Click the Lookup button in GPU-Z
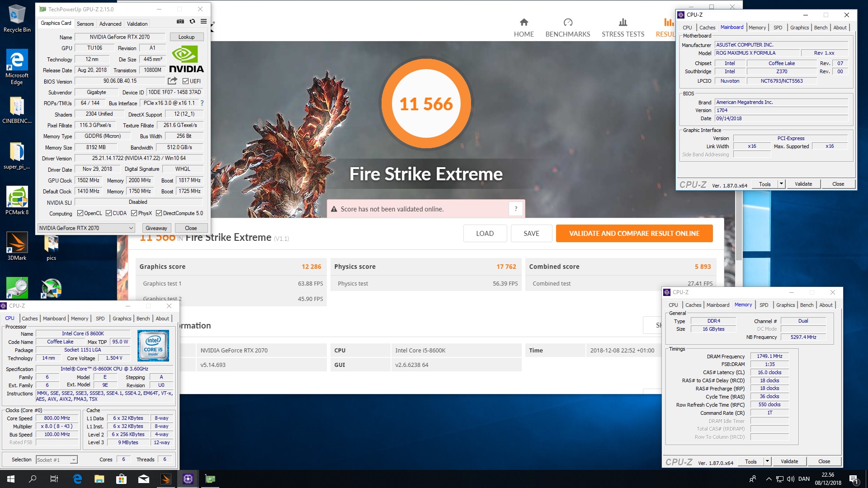 click(x=186, y=37)
